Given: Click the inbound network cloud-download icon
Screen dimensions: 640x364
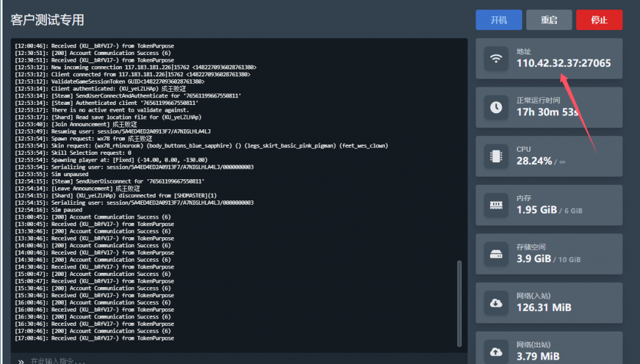Looking at the screenshot, I should (x=496, y=303).
